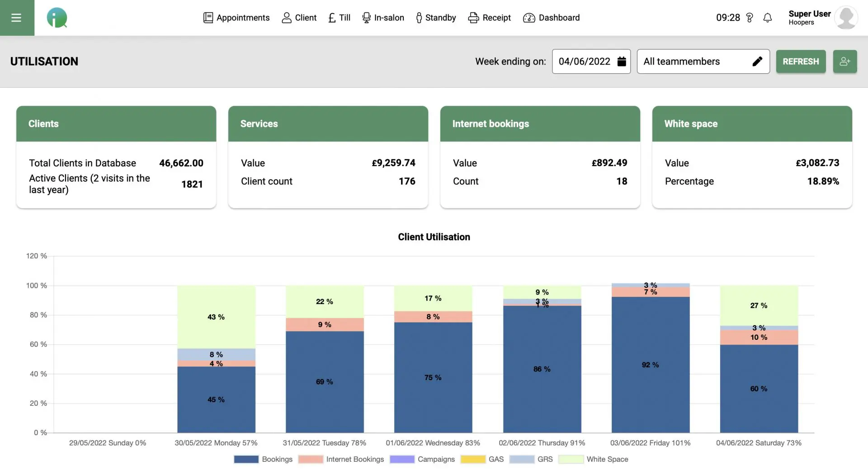Image resolution: width=868 pixels, height=469 pixels.
Task: Toggle GRS color swatch in legend
Action: coord(522,459)
